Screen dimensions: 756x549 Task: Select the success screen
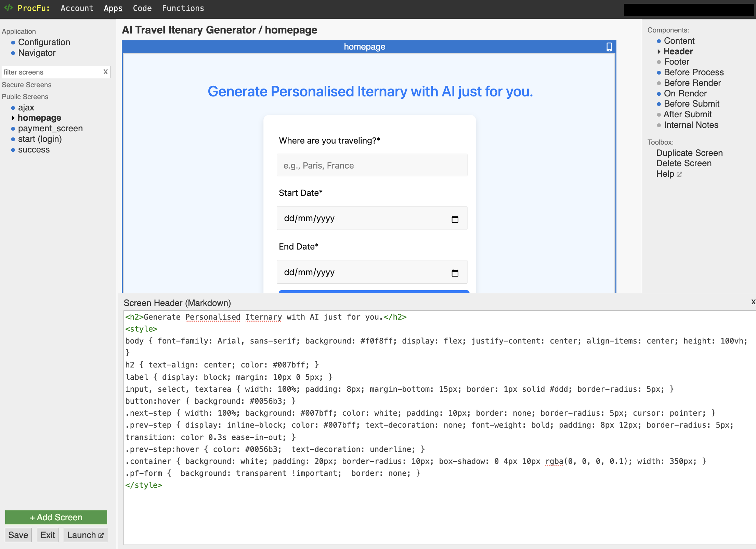click(34, 149)
